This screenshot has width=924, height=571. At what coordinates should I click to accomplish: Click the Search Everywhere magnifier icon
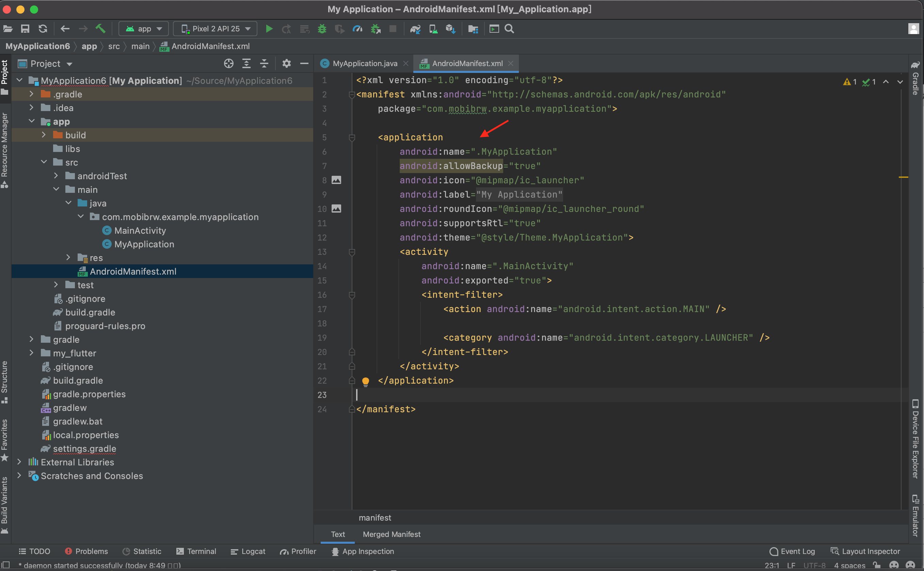pyautogui.click(x=509, y=29)
